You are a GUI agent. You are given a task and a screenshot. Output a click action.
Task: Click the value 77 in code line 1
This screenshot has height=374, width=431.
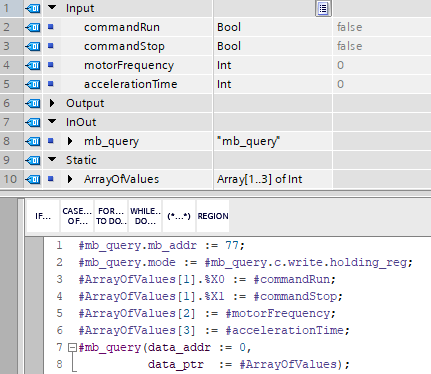coord(232,246)
